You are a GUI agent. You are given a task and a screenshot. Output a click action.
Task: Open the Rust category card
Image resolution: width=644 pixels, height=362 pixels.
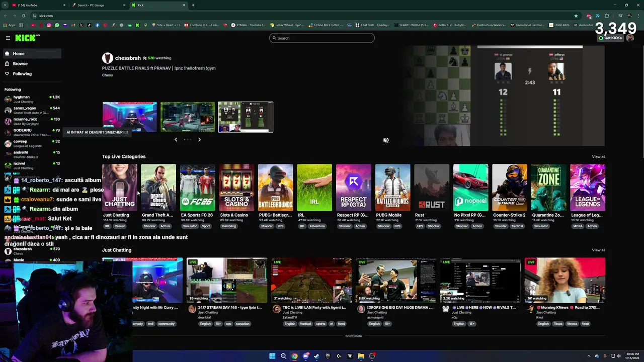point(432,188)
